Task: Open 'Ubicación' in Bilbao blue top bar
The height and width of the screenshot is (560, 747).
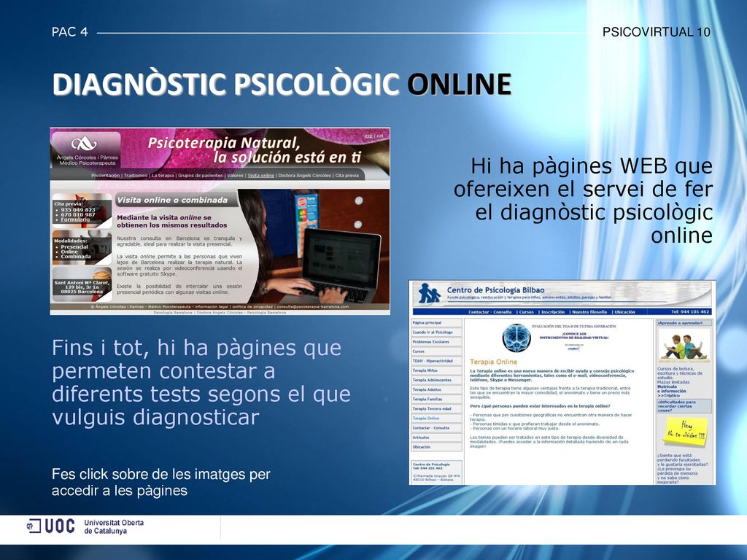Action: click(x=624, y=312)
